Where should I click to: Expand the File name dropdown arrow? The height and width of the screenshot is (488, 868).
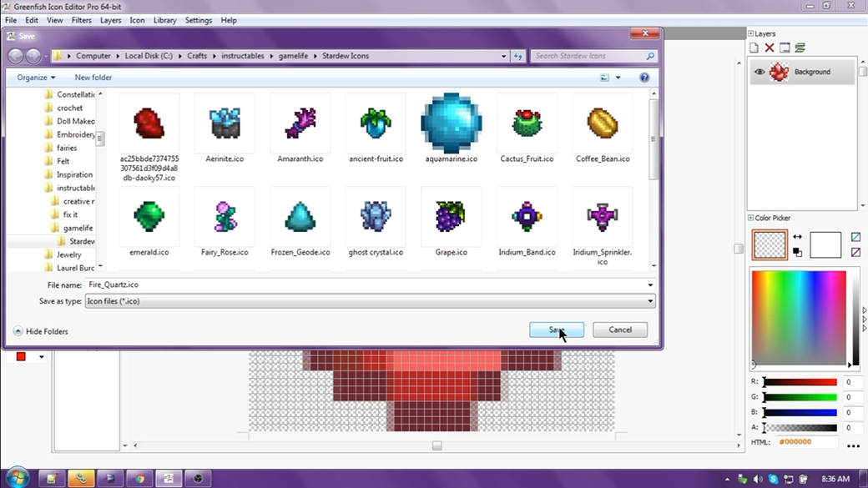pyautogui.click(x=649, y=284)
